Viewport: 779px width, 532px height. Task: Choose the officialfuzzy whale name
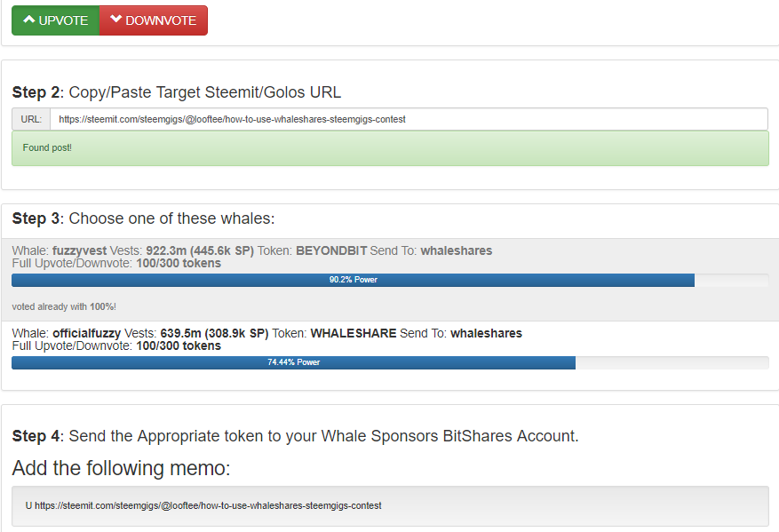86,334
